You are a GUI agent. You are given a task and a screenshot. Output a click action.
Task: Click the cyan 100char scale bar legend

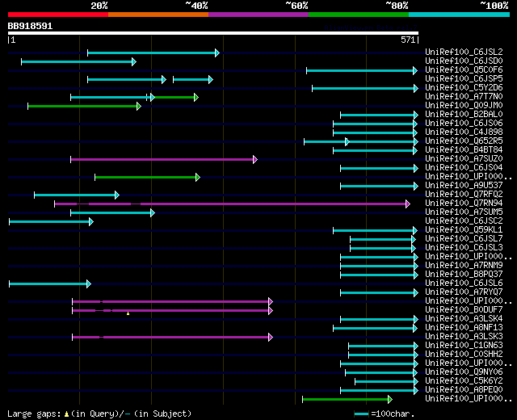tap(361, 414)
